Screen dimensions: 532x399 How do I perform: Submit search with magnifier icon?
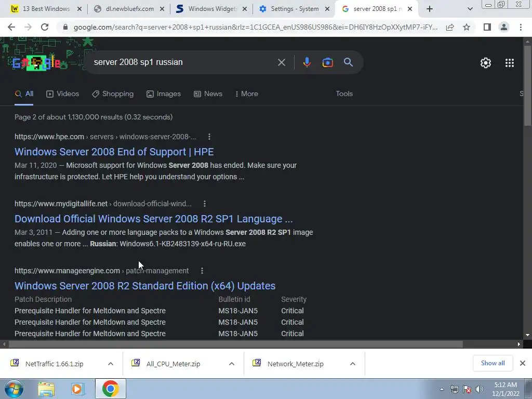(x=348, y=62)
